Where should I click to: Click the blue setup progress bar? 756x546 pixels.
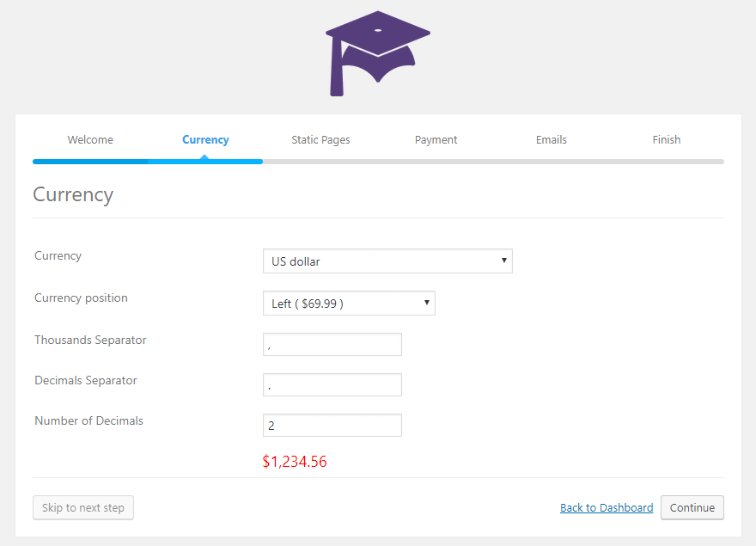(146, 162)
